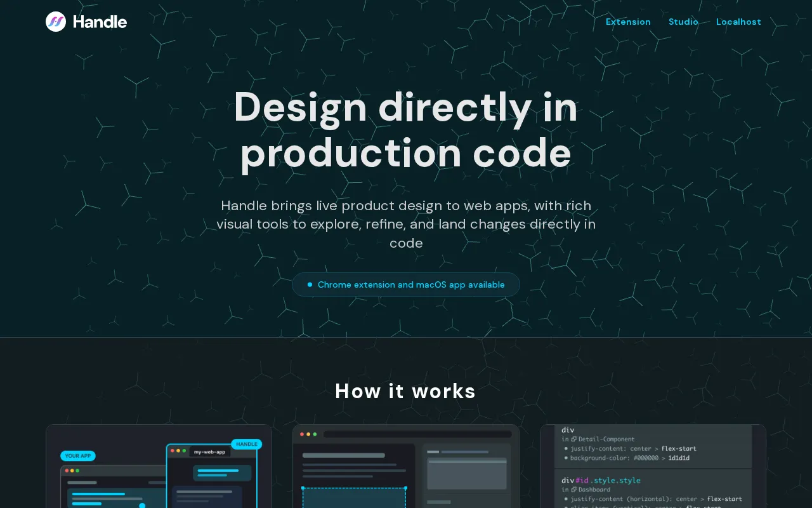The width and height of the screenshot is (812, 508).
Task: Click the Handle wordmark text
Action: (x=100, y=22)
